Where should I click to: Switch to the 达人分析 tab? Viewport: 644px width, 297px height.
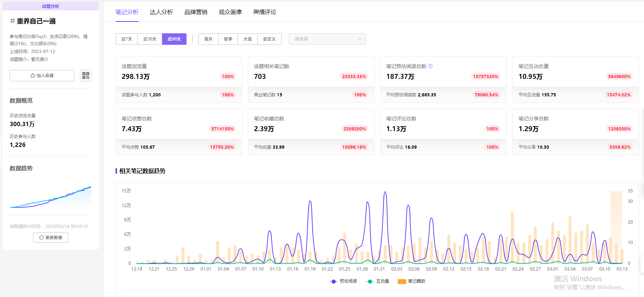[x=161, y=12]
